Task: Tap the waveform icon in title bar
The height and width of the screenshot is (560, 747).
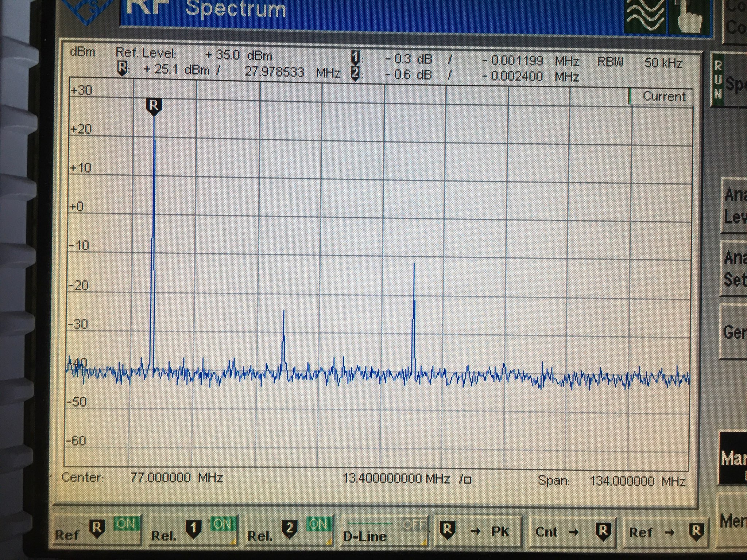Action: tap(645, 16)
